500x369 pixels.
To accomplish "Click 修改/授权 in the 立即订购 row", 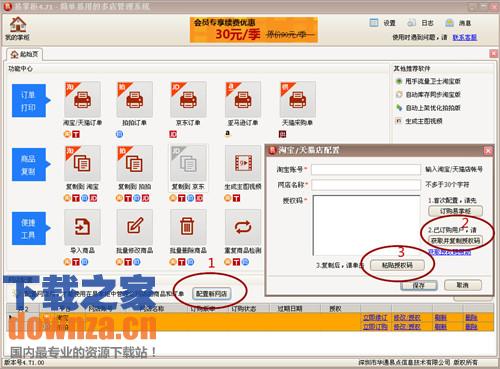I will click(x=407, y=327).
